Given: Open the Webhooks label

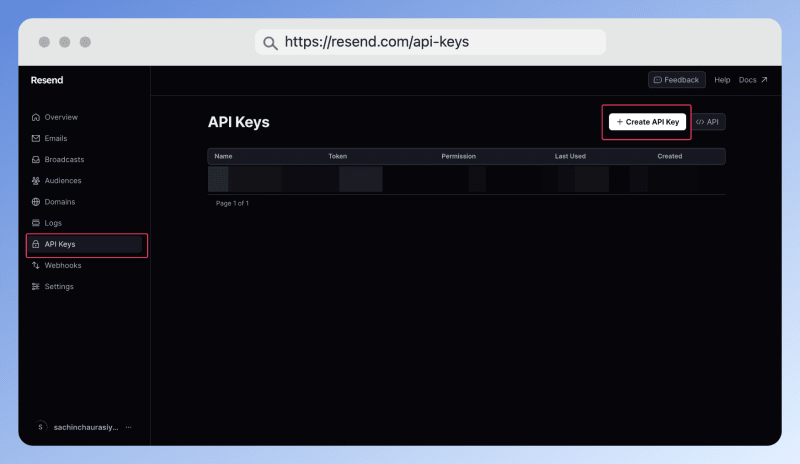Looking at the screenshot, I should pos(63,265).
